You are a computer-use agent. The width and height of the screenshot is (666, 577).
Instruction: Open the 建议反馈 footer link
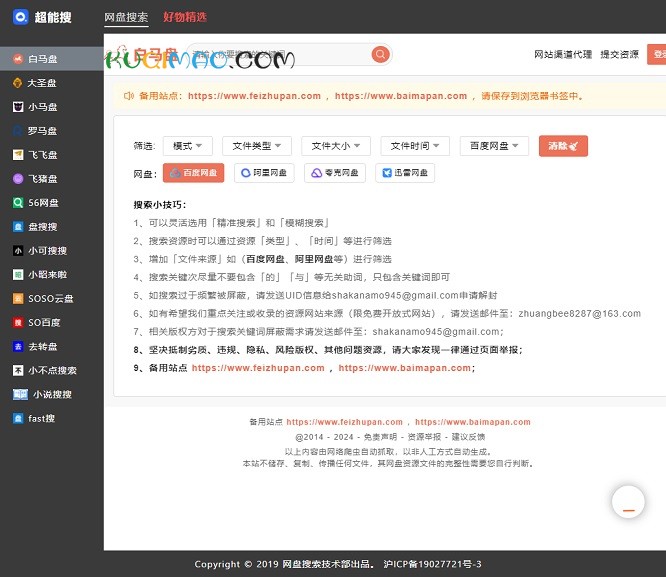point(468,437)
